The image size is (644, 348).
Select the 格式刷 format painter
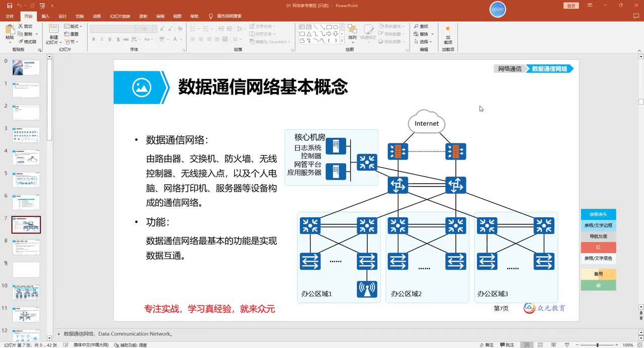point(27,42)
